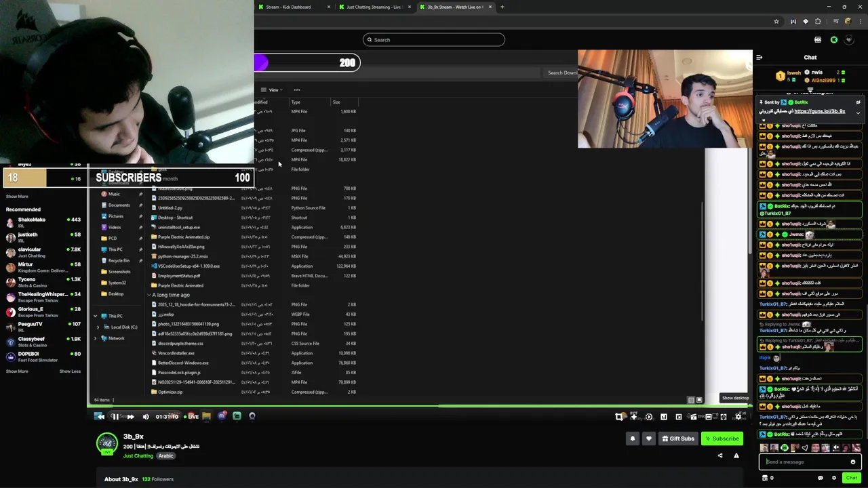Image resolution: width=868 pixels, height=488 pixels.
Task: Pause the Kick stream player
Action: (115, 417)
